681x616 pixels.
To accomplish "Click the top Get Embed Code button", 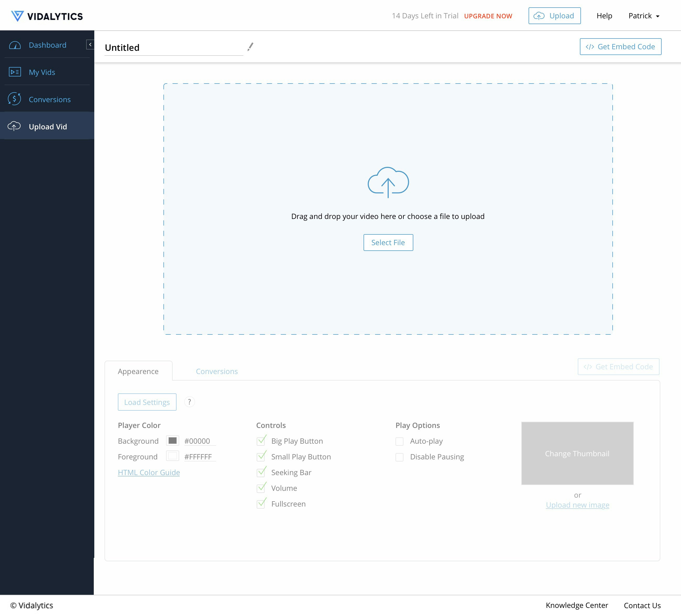I will tap(620, 47).
